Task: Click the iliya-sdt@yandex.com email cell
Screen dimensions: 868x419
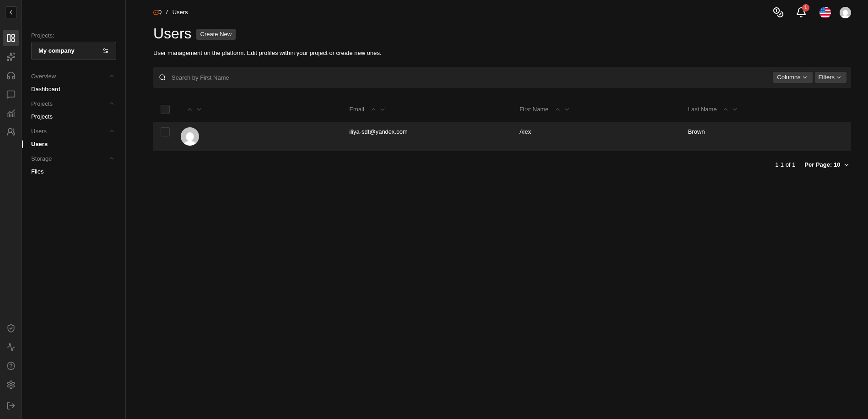Action: point(378,132)
